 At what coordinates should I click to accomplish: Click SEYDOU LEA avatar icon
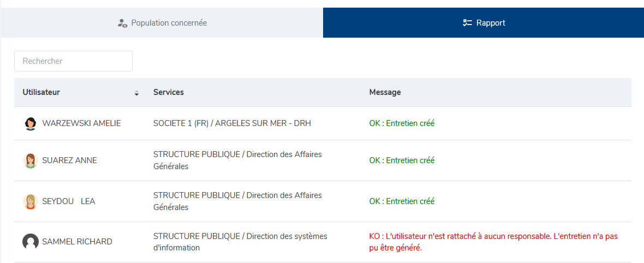(31, 201)
